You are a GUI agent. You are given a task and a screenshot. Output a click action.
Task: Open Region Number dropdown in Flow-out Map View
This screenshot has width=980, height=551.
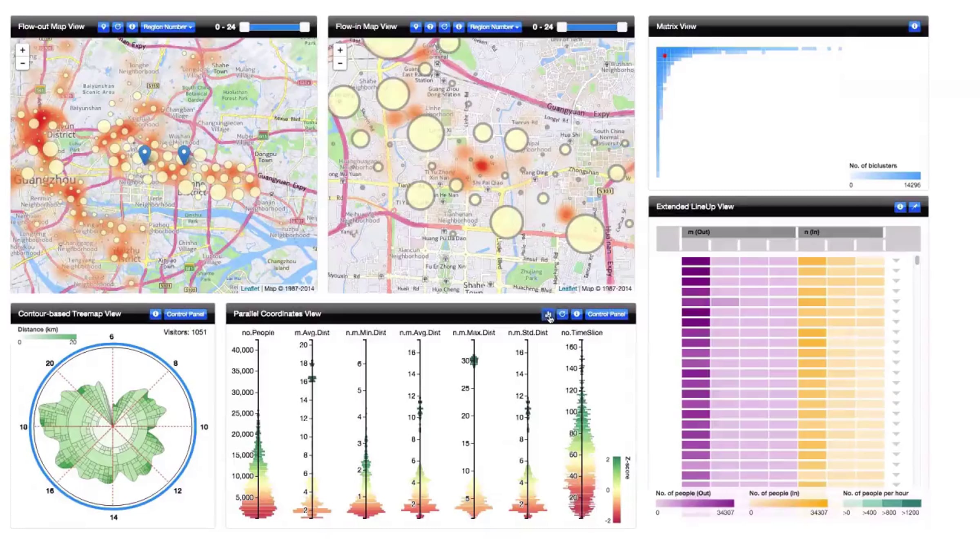[x=167, y=27]
